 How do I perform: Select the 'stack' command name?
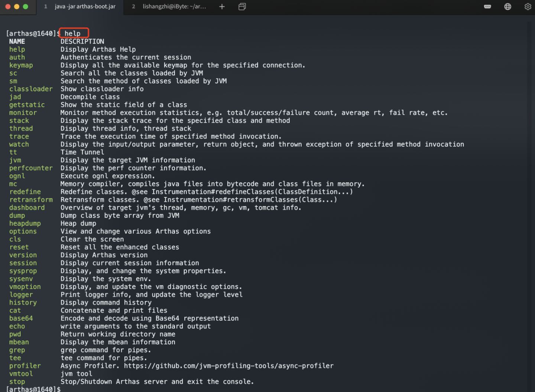click(19, 121)
